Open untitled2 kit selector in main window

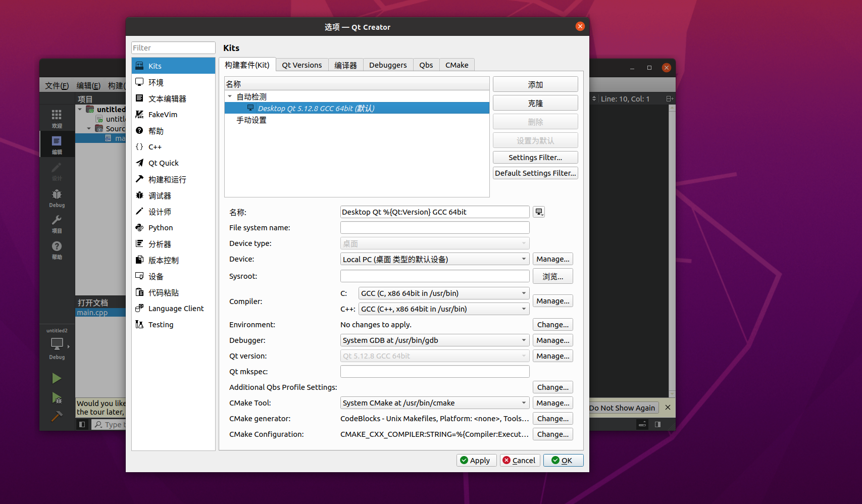tap(57, 344)
